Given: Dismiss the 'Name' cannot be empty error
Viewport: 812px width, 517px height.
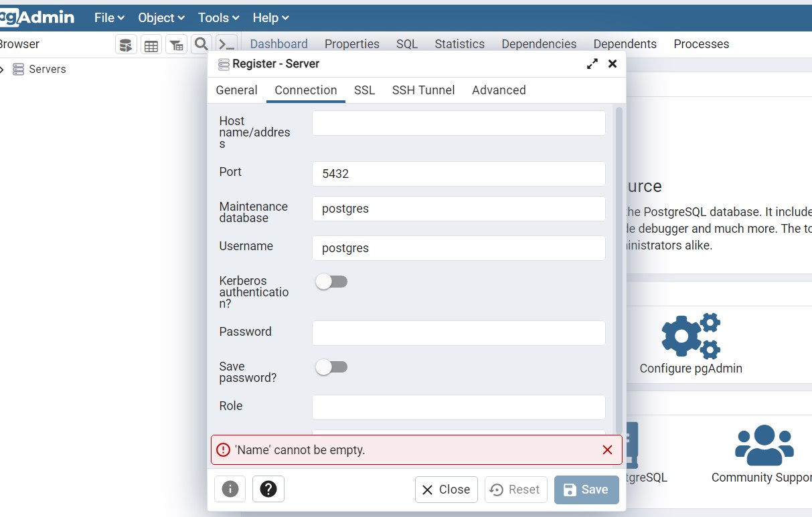Looking at the screenshot, I should (x=607, y=450).
